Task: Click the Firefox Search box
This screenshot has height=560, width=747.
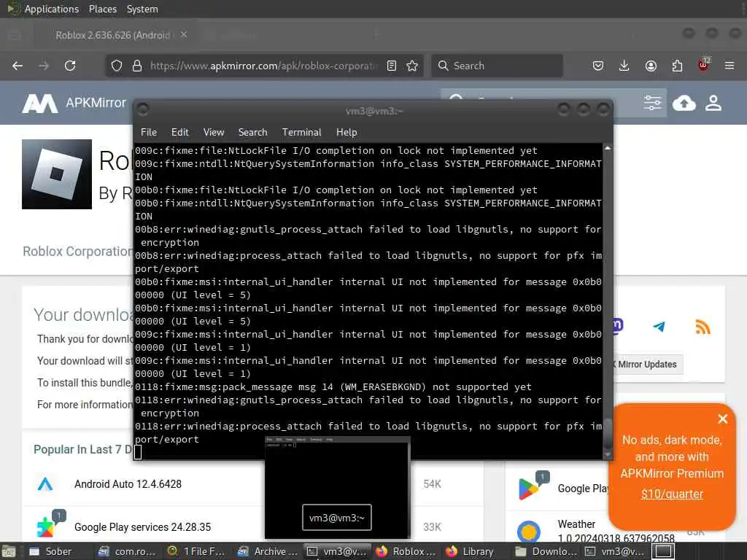Action: [497, 66]
